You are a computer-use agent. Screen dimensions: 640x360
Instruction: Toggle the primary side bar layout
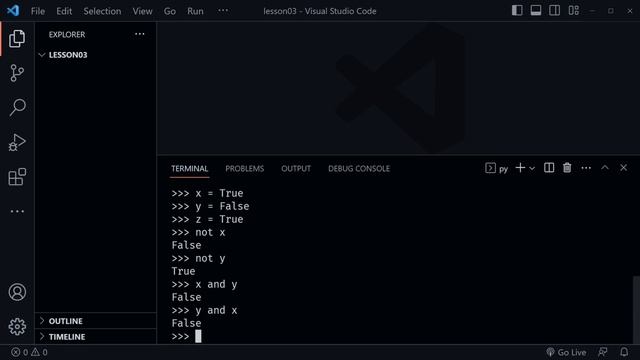tap(517, 11)
